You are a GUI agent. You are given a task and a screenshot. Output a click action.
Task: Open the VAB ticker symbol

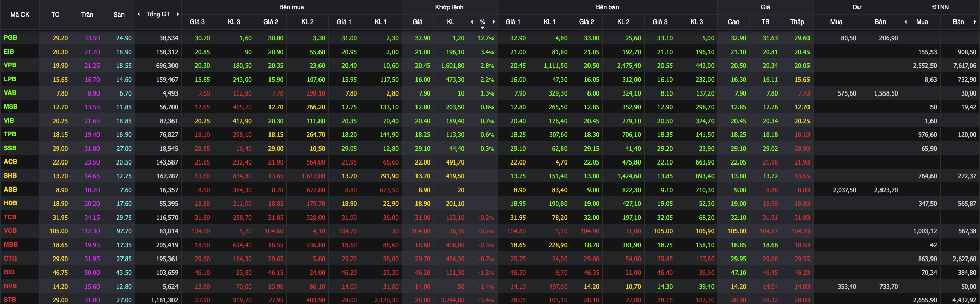(x=10, y=93)
